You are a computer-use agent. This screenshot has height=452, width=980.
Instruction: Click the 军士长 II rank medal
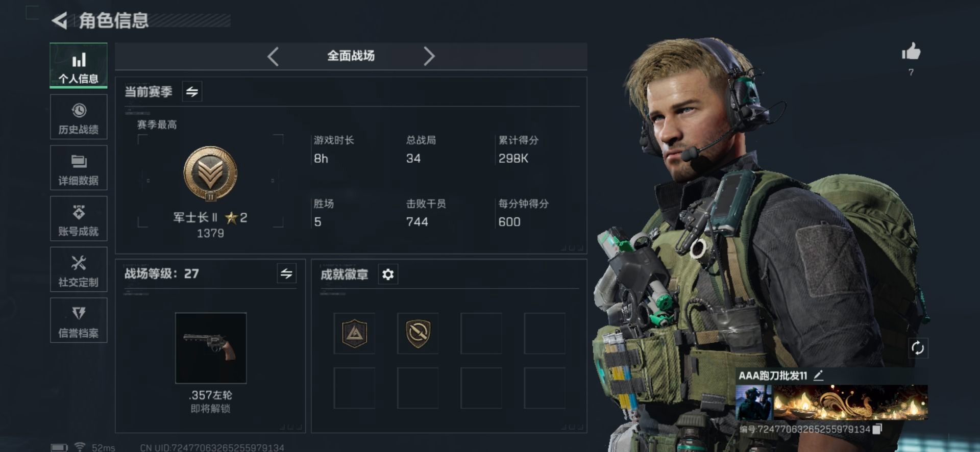click(210, 174)
